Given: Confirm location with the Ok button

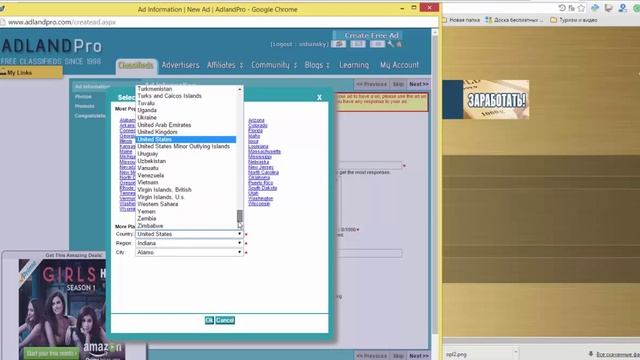Looking at the screenshot, I should [209, 320].
